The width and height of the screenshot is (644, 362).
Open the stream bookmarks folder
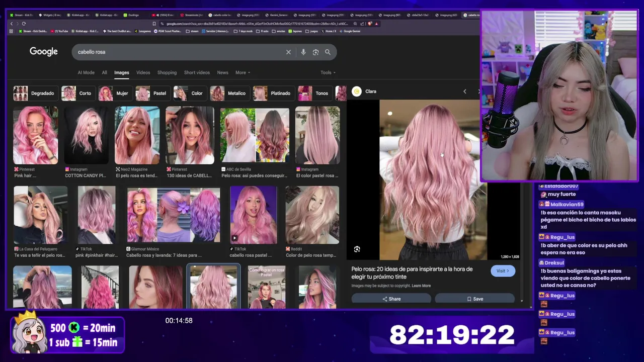coord(192,31)
